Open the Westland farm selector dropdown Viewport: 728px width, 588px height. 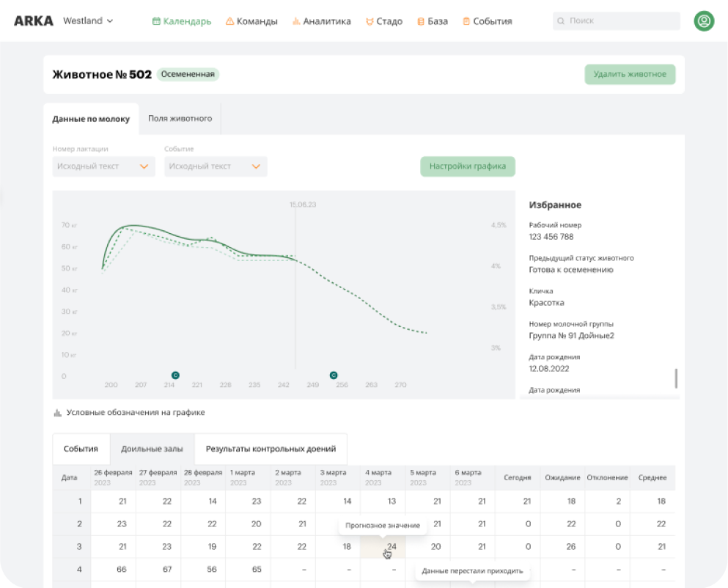(x=88, y=21)
